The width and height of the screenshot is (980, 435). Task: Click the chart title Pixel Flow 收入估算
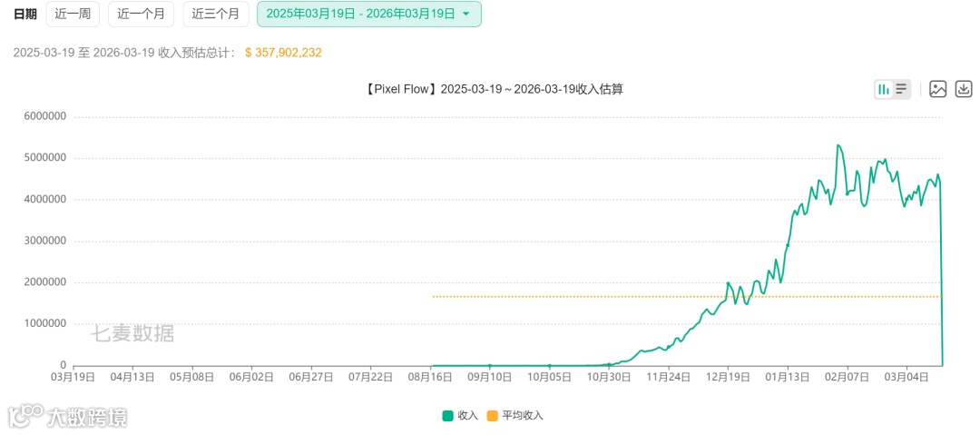pyautogui.click(x=493, y=89)
